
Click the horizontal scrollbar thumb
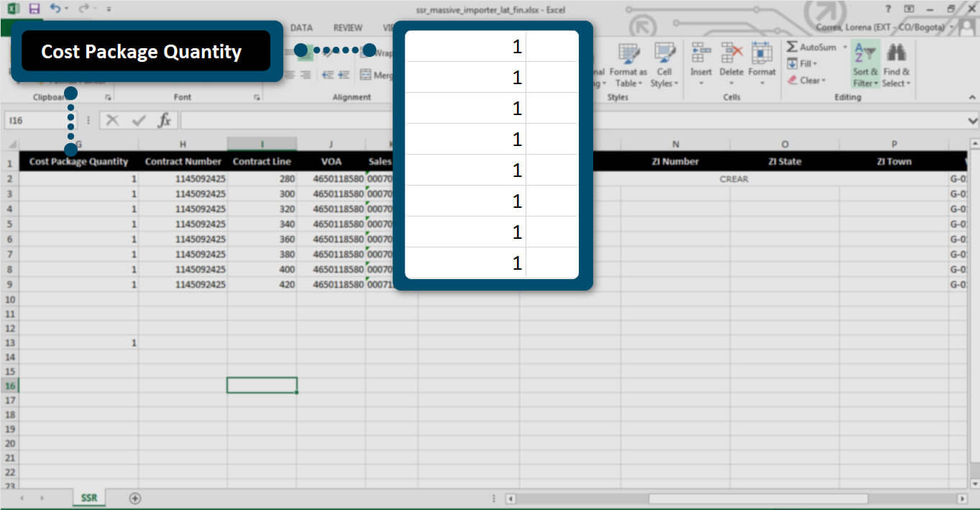coord(758,498)
